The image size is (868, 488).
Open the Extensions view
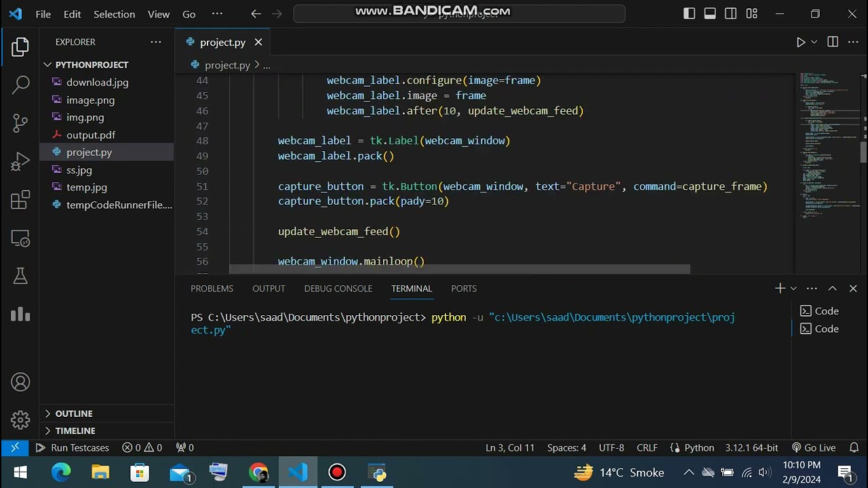(x=20, y=200)
